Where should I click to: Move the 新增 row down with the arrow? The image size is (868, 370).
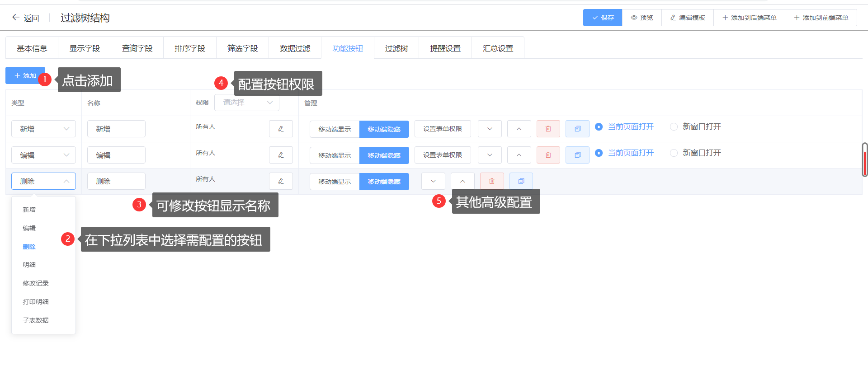490,129
